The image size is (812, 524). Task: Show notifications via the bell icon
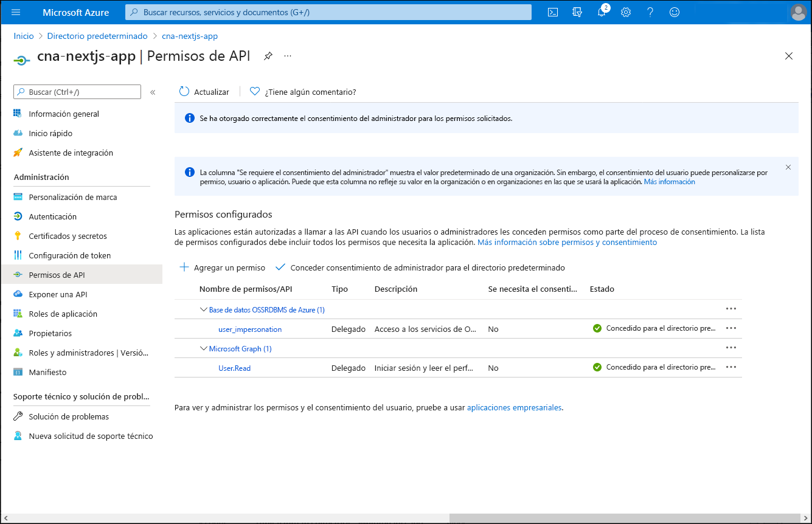point(602,12)
